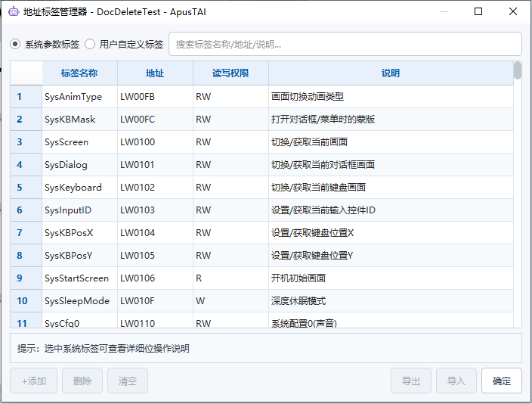
Task: Click the SysStartScreen tag name cell
Action: click(80, 278)
